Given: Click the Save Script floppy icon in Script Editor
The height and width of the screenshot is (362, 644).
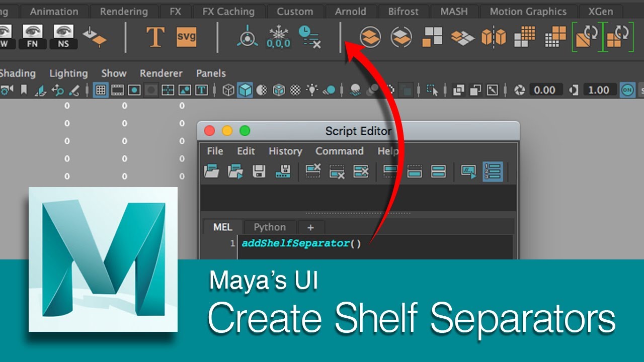Looking at the screenshot, I should coord(259,171).
